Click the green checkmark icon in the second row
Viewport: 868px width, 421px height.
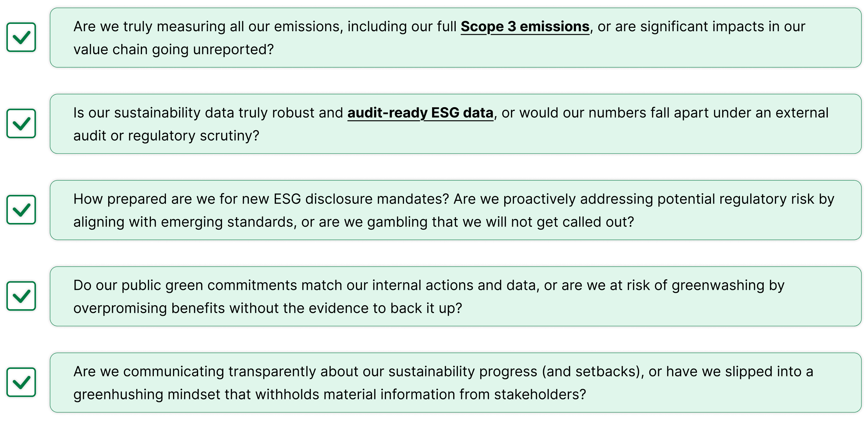[21, 124]
